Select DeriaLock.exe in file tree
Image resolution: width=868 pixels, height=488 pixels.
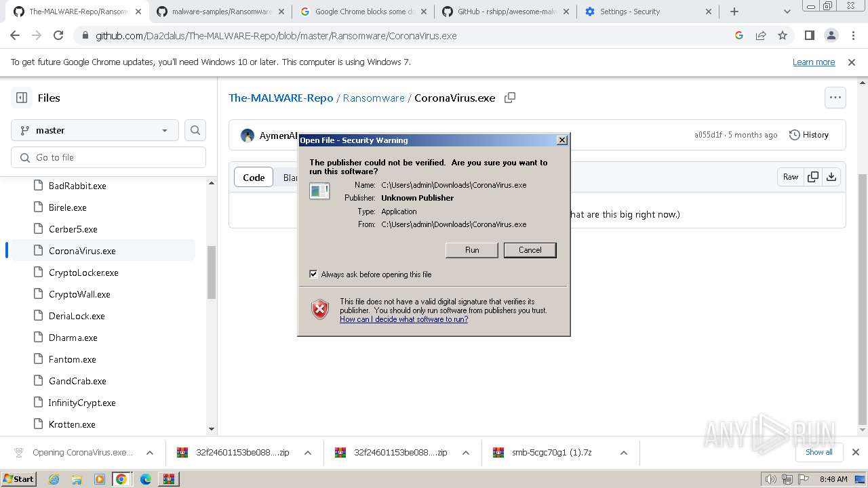coord(77,316)
